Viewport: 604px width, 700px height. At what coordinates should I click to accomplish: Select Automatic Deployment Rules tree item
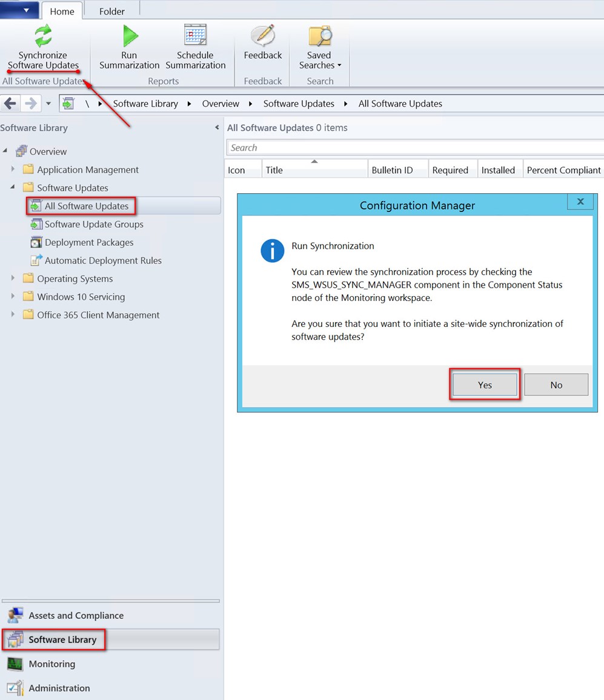(103, 260)
